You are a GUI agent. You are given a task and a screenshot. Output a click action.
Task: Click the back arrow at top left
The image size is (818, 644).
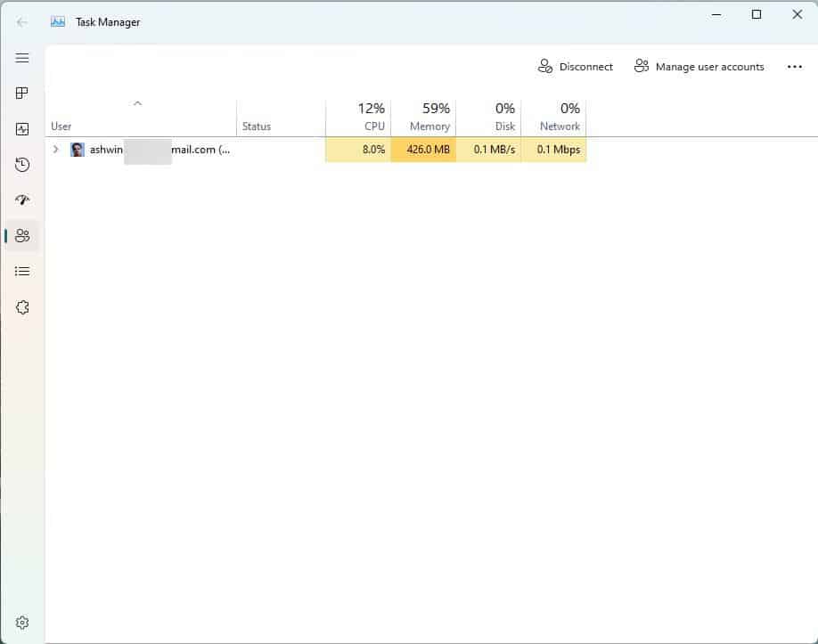click(x=21, y=22)
